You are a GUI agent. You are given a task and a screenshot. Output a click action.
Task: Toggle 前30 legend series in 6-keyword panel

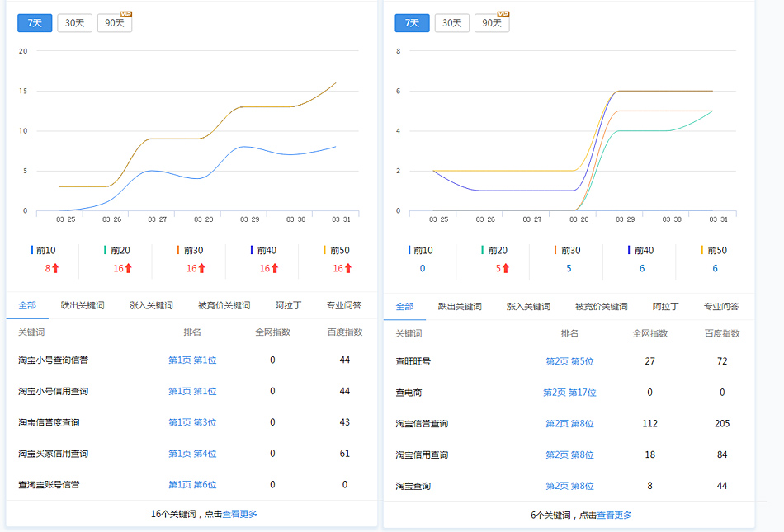555,250
